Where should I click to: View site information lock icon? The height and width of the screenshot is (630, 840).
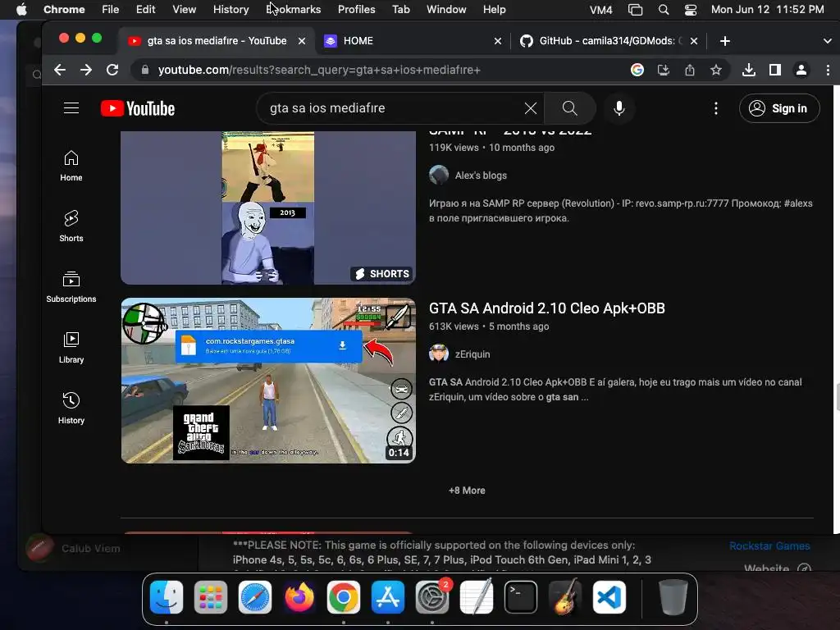pos(144,70)
